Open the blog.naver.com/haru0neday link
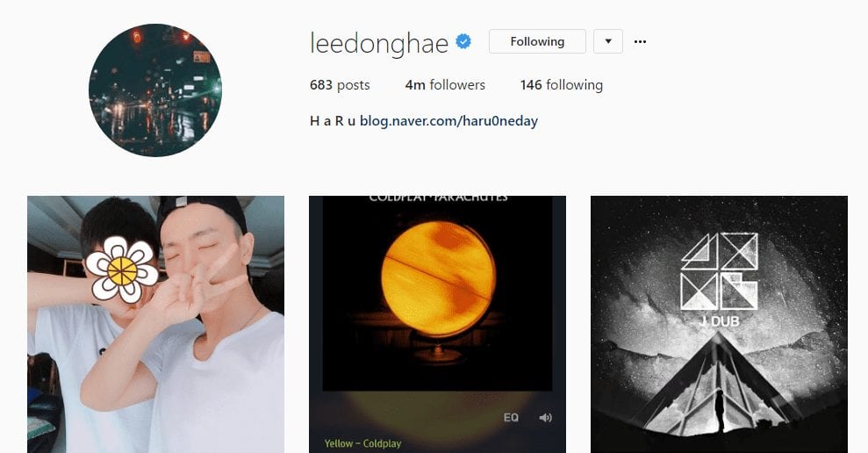Screen dimensions: 868x453 [449, 121]
